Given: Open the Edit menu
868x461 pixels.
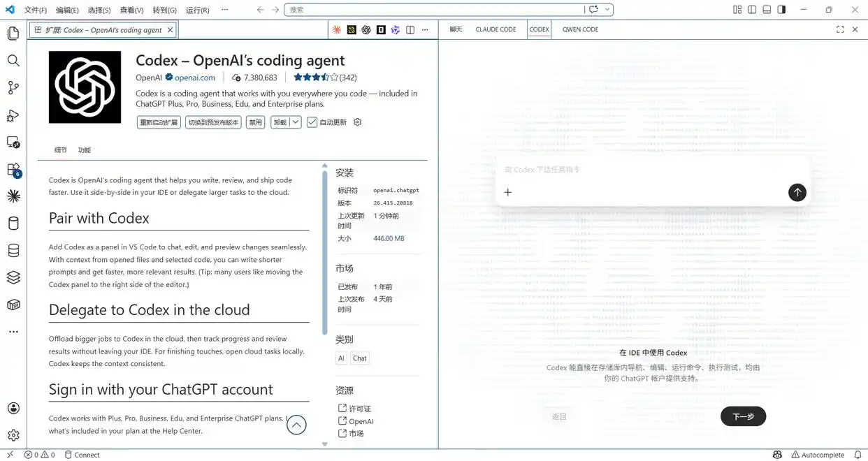Looking at the screenshot, I should (67, 10).
